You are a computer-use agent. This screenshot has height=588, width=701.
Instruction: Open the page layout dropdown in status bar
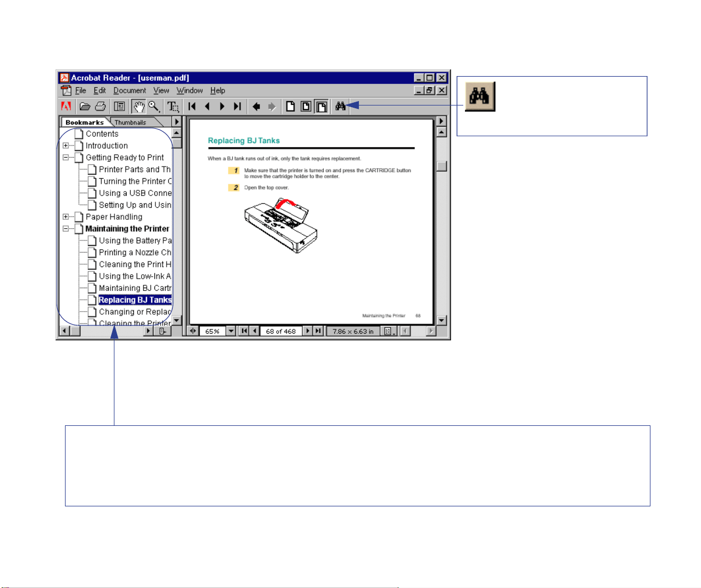[389, 331]
